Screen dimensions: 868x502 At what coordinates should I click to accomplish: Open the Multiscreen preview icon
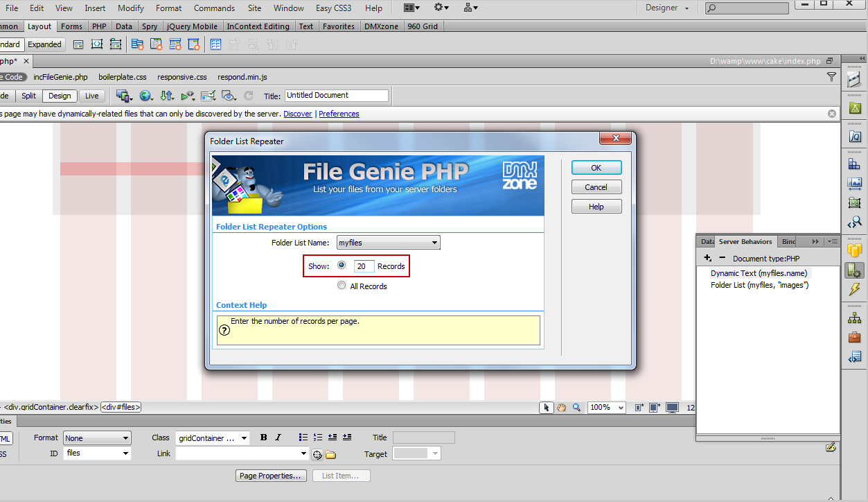point(125,96)
